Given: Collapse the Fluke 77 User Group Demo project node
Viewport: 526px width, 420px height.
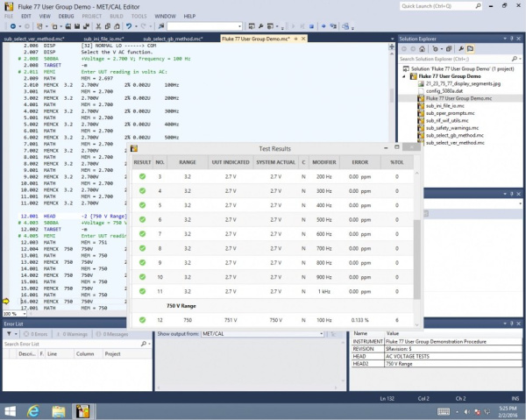Looking at the screenshot, I should pos(405,76).
